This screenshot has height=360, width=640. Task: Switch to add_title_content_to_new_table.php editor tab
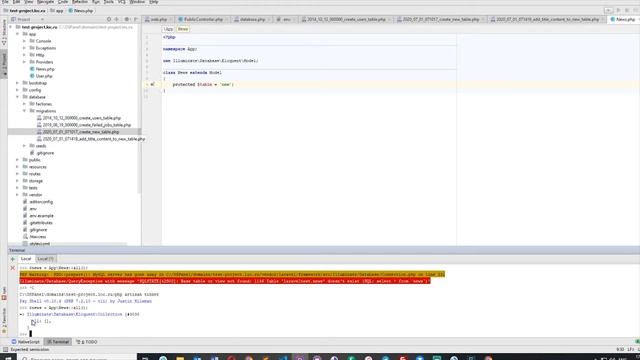(x=547, y=19)
